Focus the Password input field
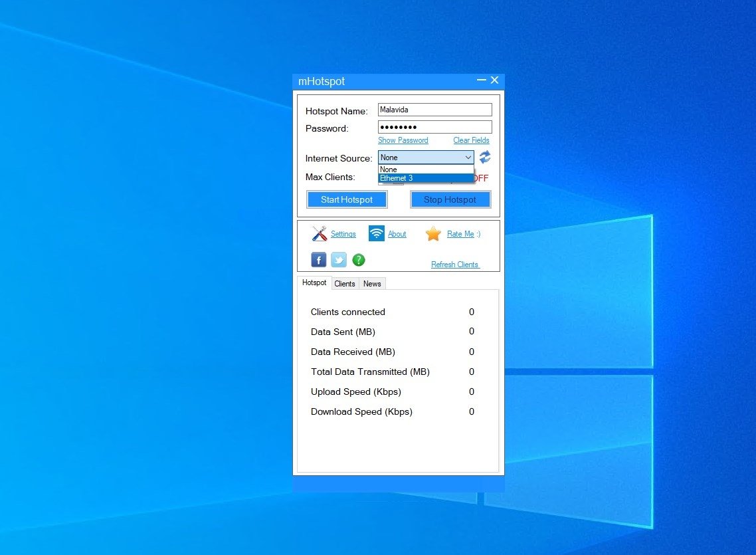The width and height of the screenshot is (756, 555). tap(435, 127)
